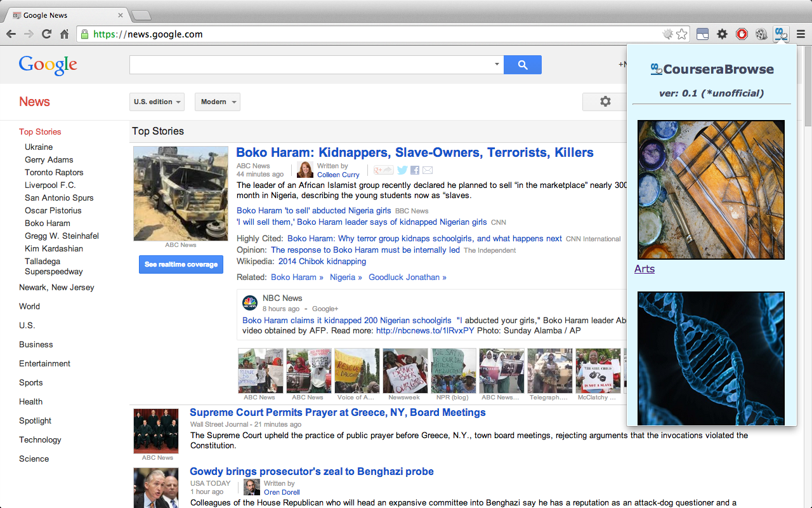Close the Google News tab
Viewport: 812px width, 508px height.
pos(121,15)
